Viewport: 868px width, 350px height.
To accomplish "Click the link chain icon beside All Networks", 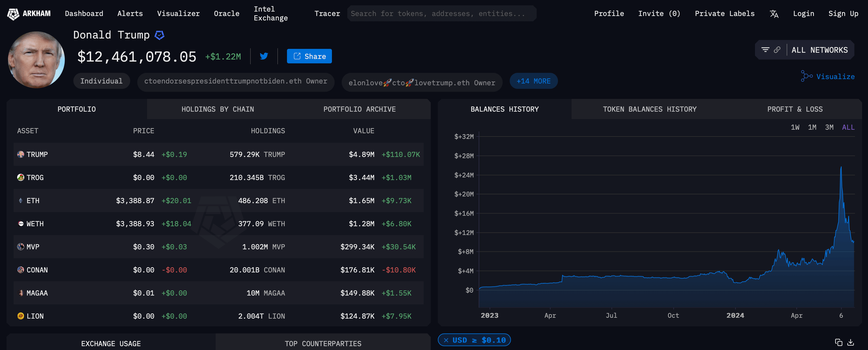I will coord(777,50).
